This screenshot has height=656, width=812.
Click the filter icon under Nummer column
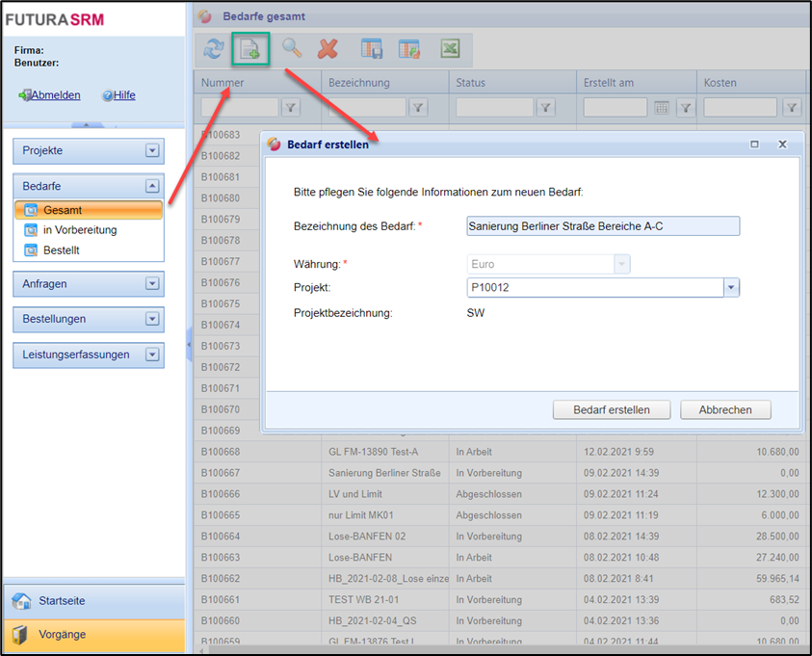(290, 108)
